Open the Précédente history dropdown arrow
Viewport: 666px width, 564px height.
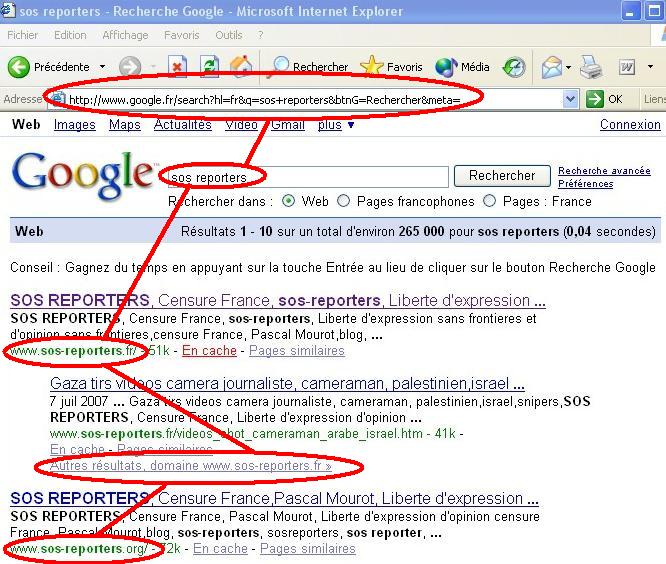coord(102,67)
